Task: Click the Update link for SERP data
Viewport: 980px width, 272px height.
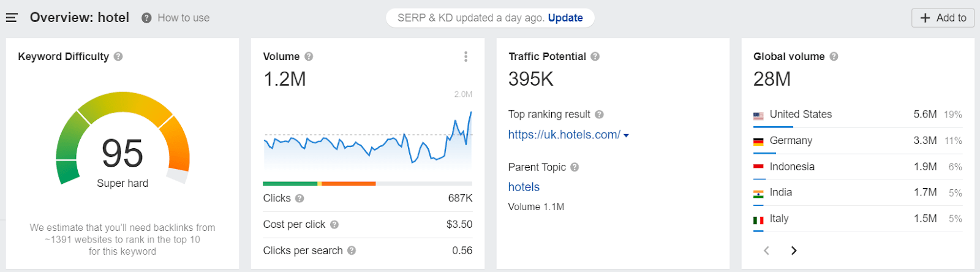Action: point(565,18)
